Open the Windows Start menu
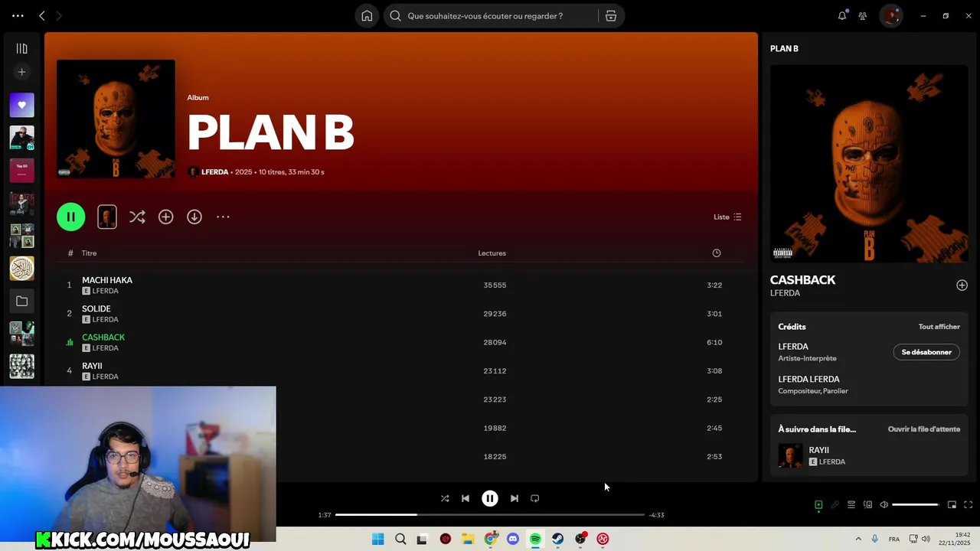Viewport: 980px width, 551px height. click(377, 539)
